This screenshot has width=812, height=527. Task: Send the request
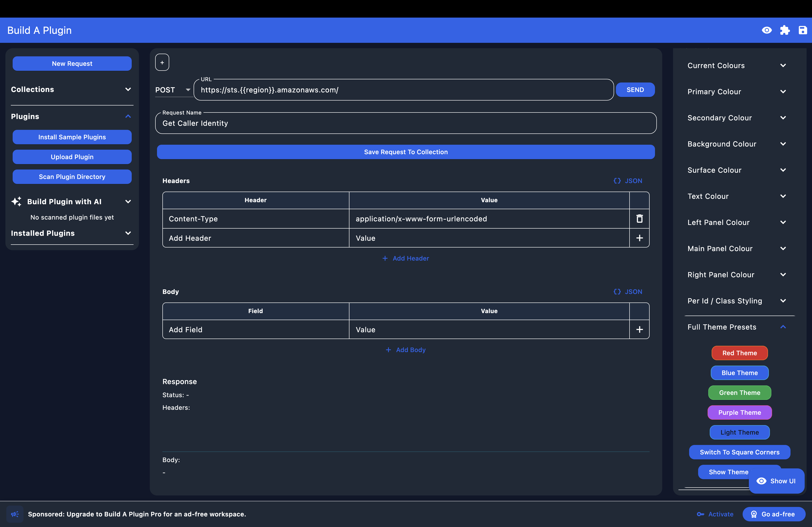coord(635,90)
